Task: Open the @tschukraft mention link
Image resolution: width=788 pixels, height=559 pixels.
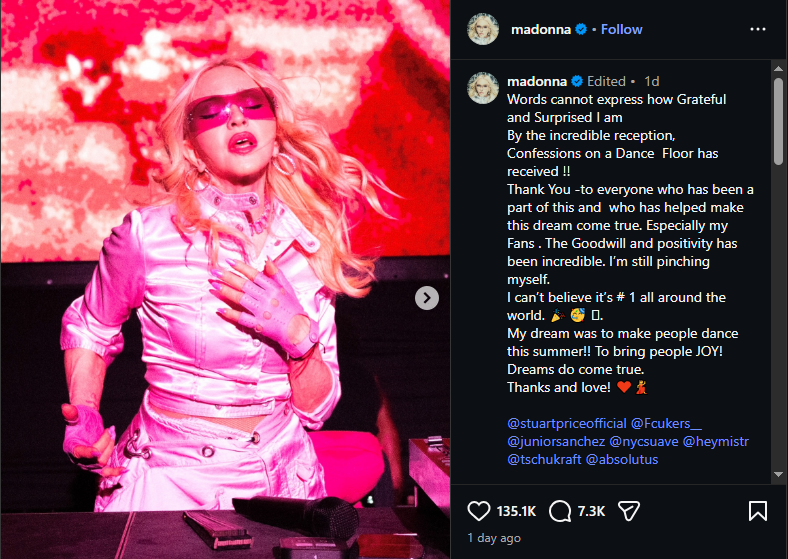Action: [x=544, y=459]
